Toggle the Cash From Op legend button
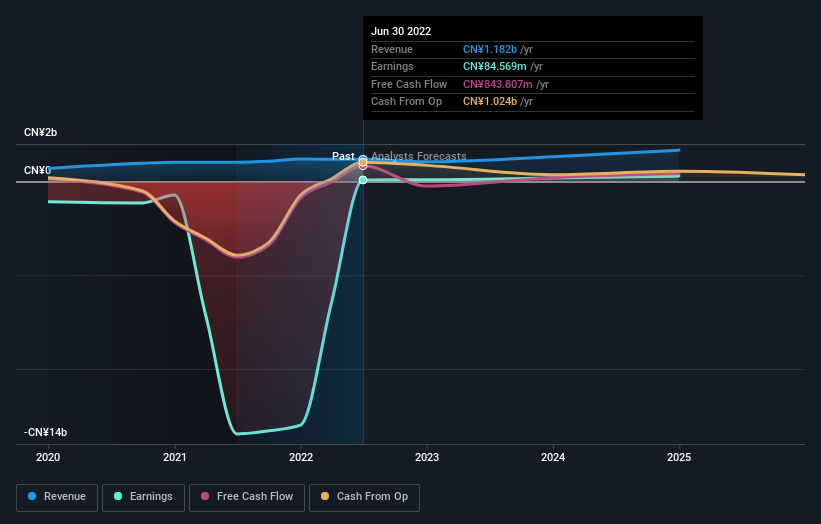821x524 pixels. click(x=364, y=497)
